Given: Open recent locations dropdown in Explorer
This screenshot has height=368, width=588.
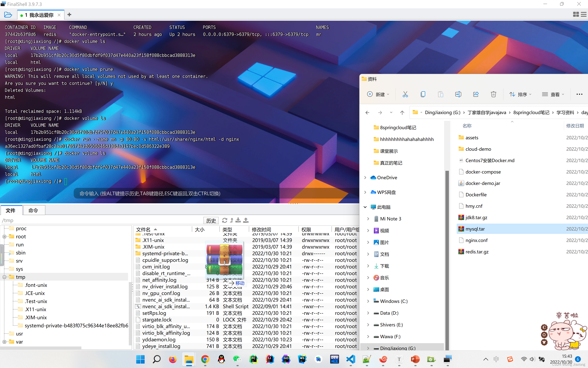Looking at the screenshot, I should click(x=391, y=112).
